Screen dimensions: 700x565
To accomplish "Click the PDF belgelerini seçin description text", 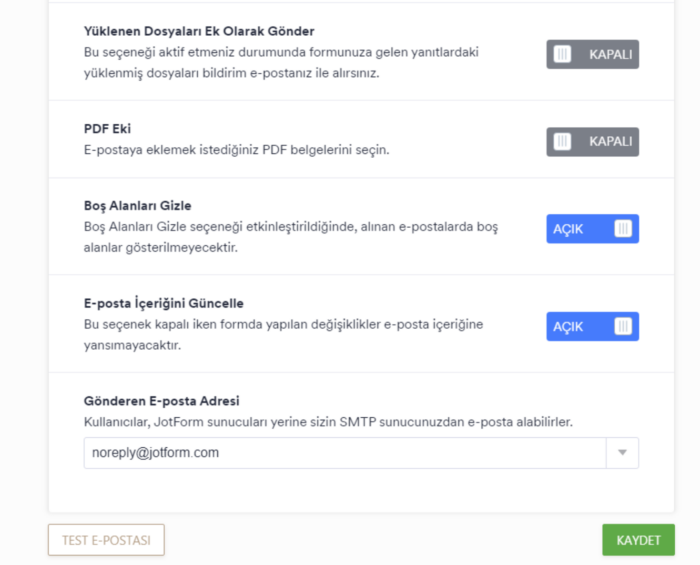I will [x=236, y=150].
